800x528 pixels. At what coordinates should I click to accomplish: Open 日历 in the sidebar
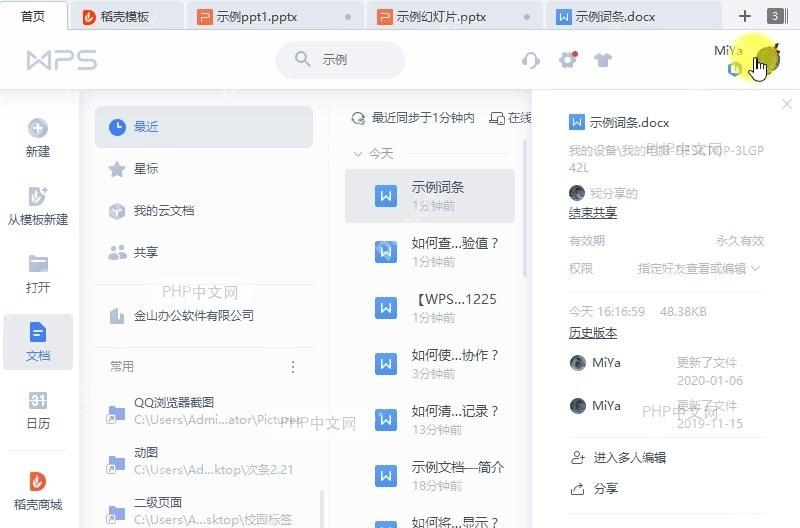coord(38,410)
